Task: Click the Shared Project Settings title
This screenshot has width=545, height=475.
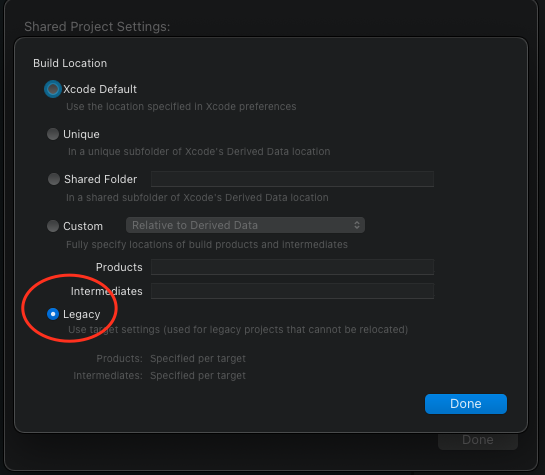Action: 97,27
